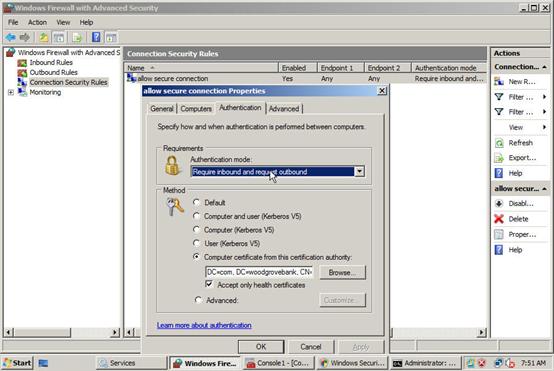Screen dimensions: 554x371
Task: Open the File menu
Action: tap(13, 22)
